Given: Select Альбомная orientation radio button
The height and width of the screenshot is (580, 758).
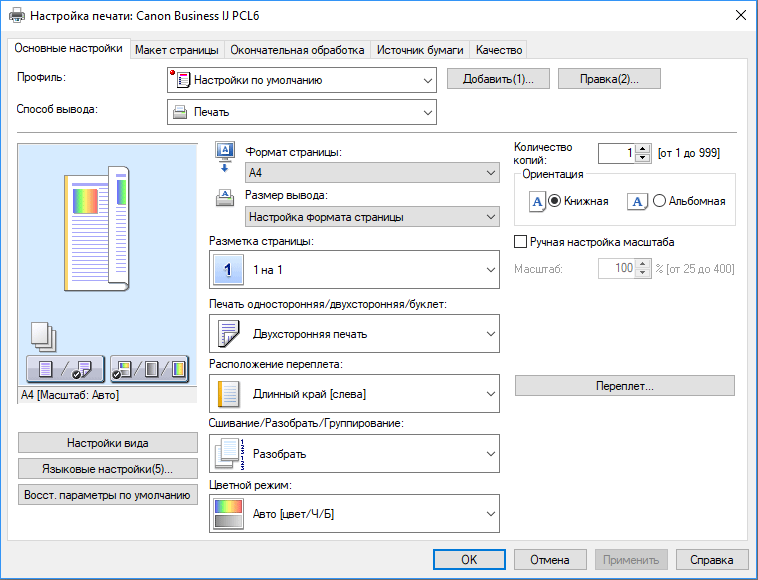Looking at the screenshot, I should (659, 201).
